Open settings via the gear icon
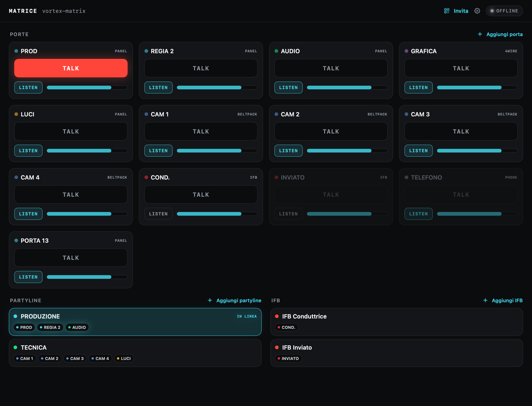 pyautogui.click(x=477, y=11)
